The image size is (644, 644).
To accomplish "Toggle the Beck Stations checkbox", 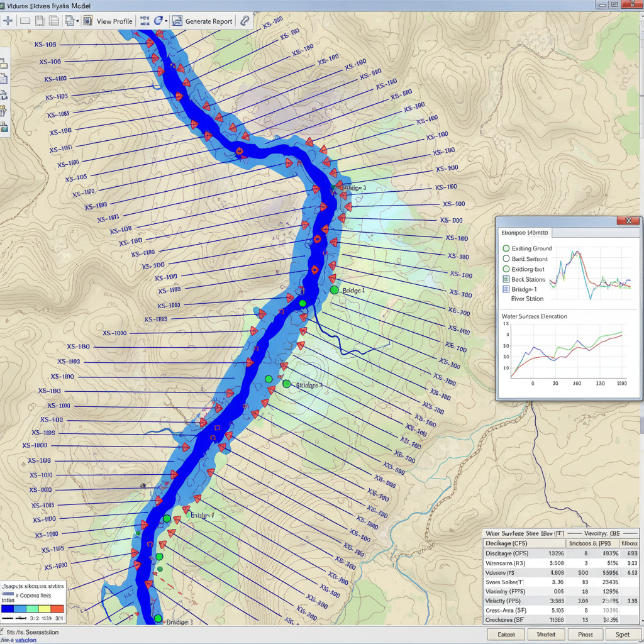I will [506, 279].
